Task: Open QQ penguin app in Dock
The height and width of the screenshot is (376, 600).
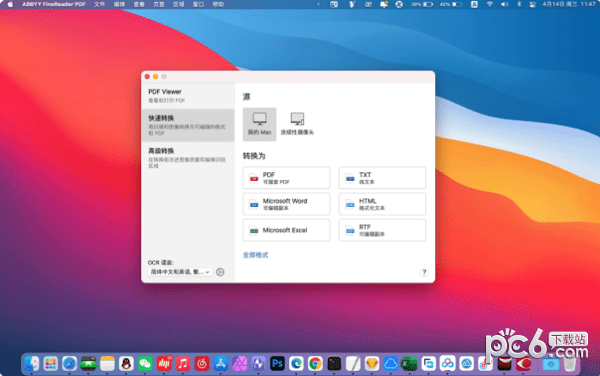Action: (126, 363)
